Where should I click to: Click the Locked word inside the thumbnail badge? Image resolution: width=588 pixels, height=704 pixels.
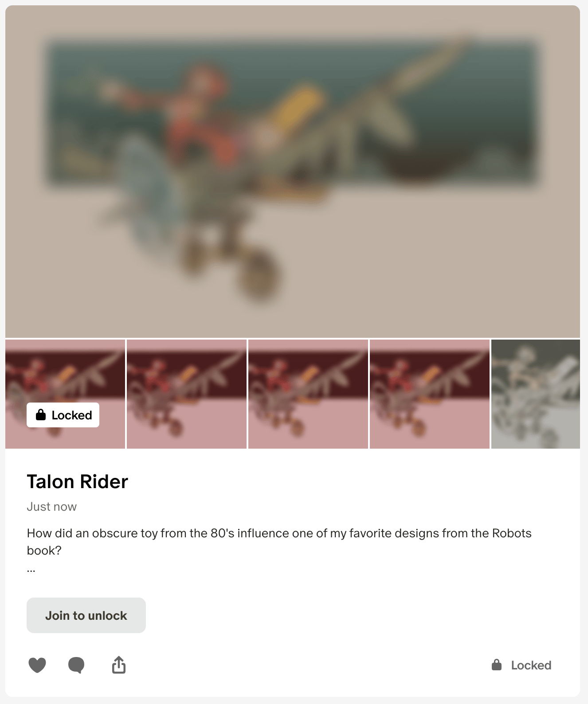[72, 415]
